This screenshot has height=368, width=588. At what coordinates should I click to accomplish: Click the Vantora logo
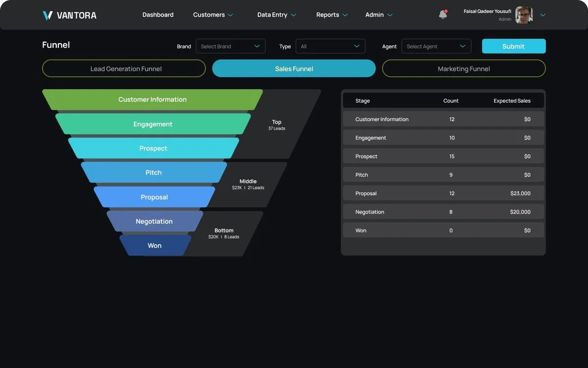(70, 15)
